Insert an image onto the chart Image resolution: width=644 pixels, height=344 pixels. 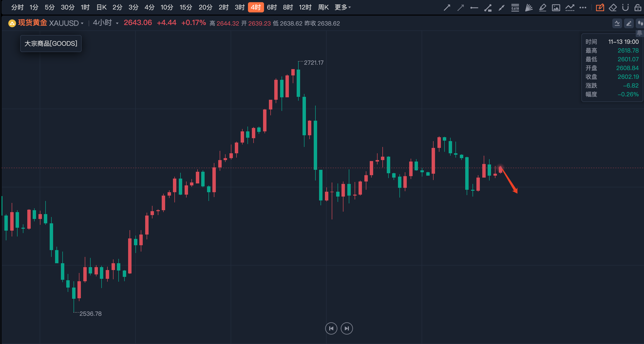[556, 8]
